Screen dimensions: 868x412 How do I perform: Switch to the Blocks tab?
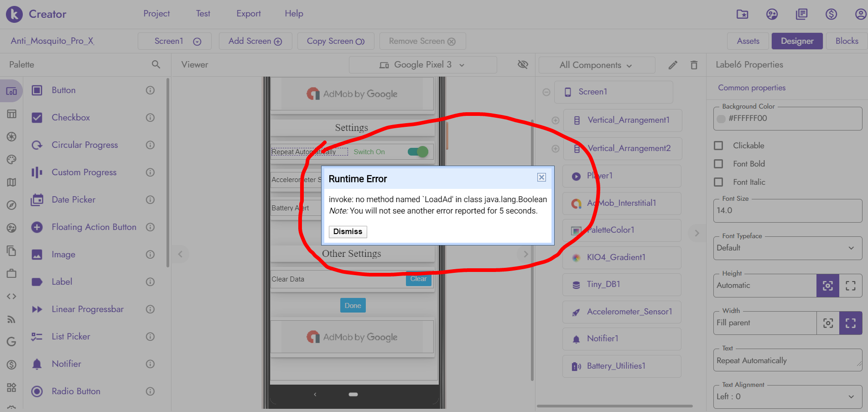(x=847, y=41)
